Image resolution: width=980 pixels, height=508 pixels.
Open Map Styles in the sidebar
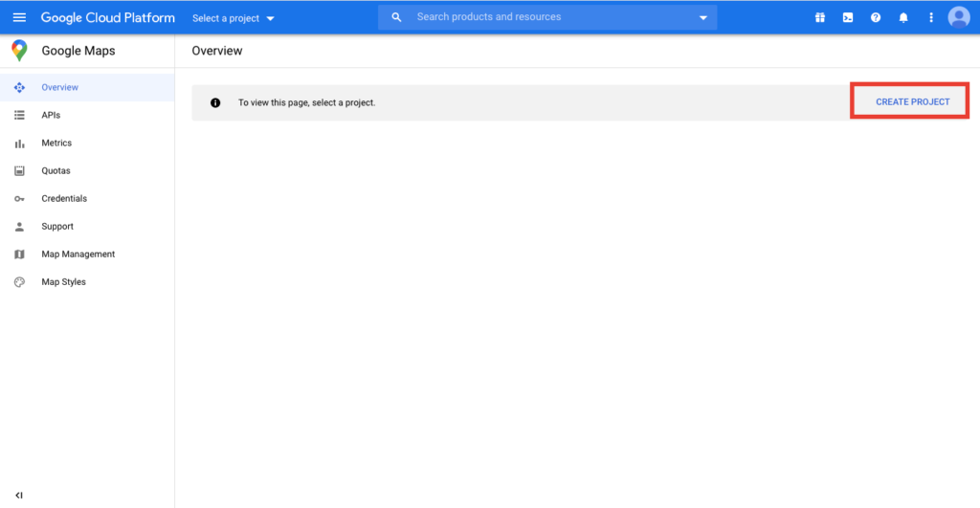pyautogui.click(x=87, y=282)
